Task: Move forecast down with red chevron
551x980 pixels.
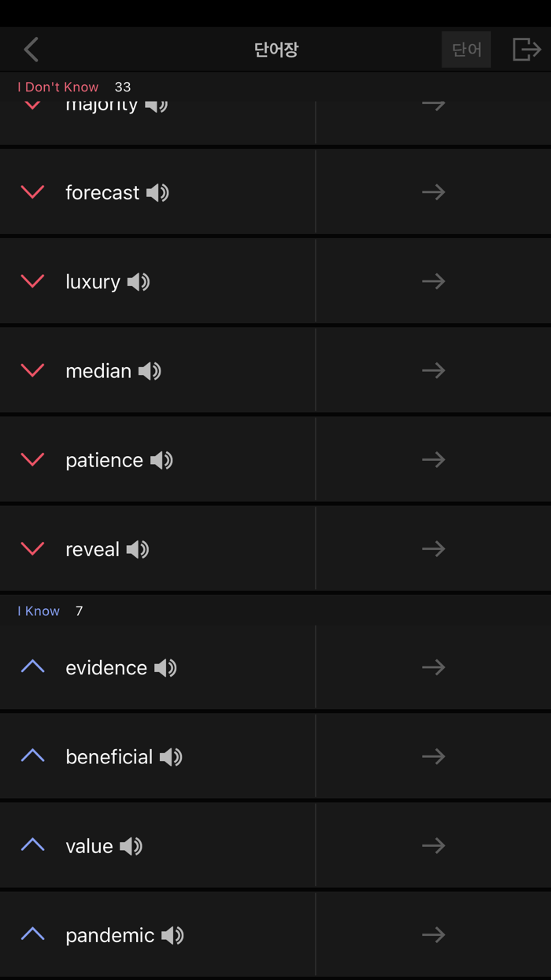Action: (x=32, y=192)
